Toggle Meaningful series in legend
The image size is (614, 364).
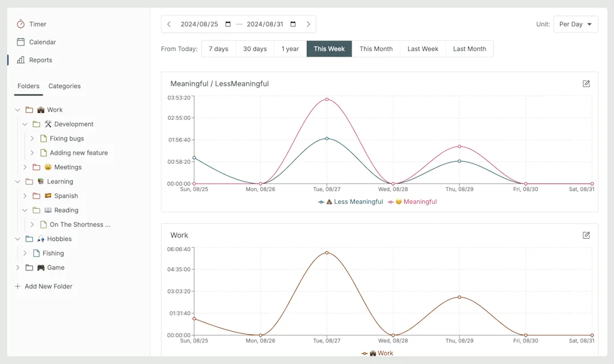[413, 202]
